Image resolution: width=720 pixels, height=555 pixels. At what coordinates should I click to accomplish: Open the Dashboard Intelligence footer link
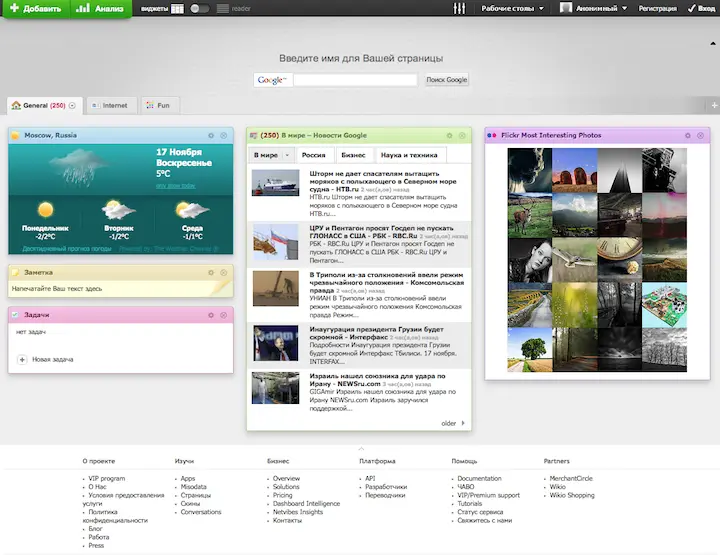click(306, 504)
